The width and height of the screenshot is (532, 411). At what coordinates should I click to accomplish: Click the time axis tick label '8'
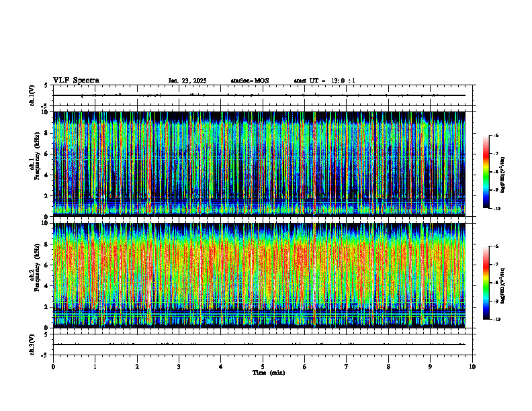pos(388,367)
